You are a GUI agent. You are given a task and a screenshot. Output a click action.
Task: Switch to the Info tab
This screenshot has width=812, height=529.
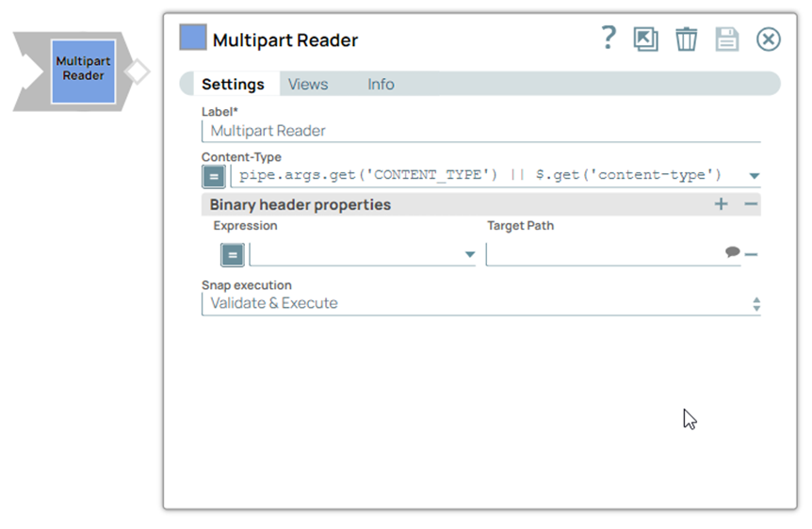[381, 85]
